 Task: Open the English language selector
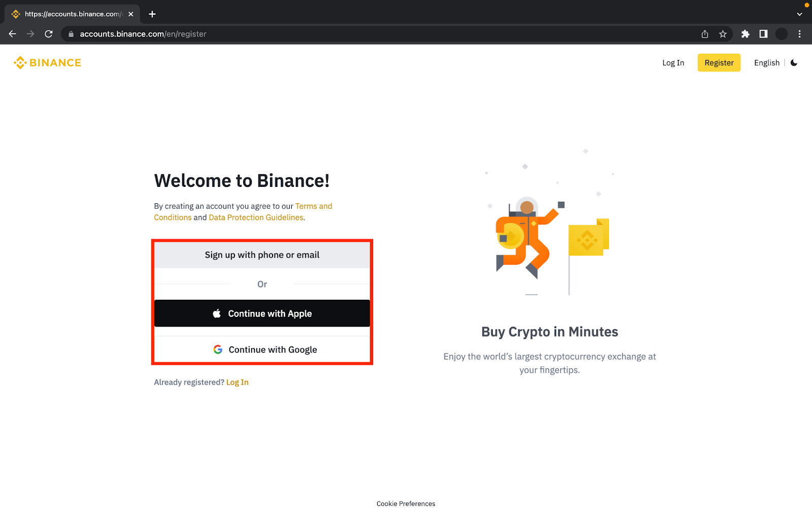[x=766, y=62]
